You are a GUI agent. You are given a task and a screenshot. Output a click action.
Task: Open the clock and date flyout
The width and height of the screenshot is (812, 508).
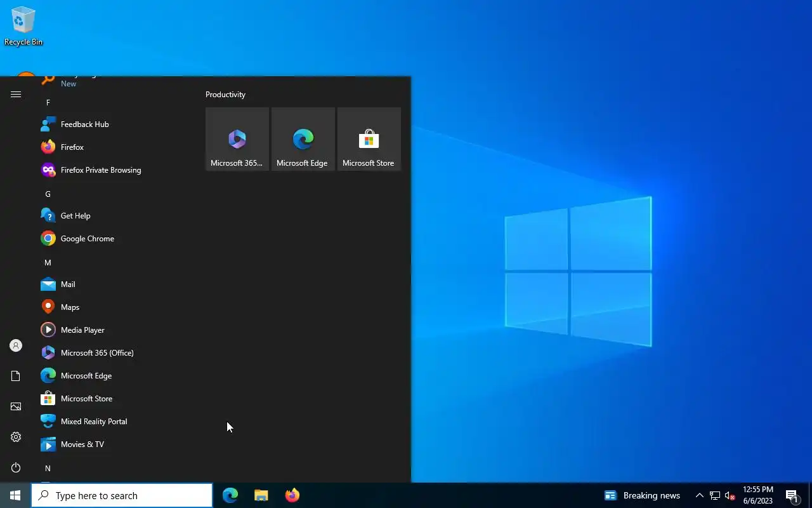click(x=758, y=495)
